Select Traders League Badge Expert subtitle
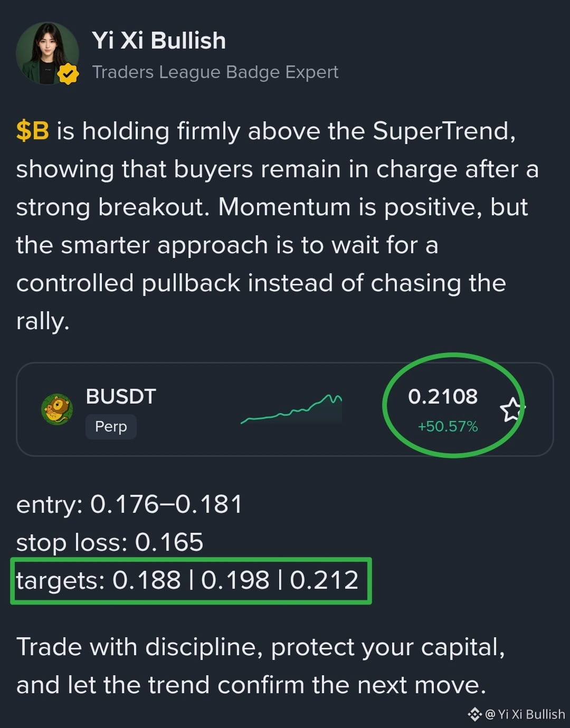Screen dimensions: 570x728 point(215,72)
